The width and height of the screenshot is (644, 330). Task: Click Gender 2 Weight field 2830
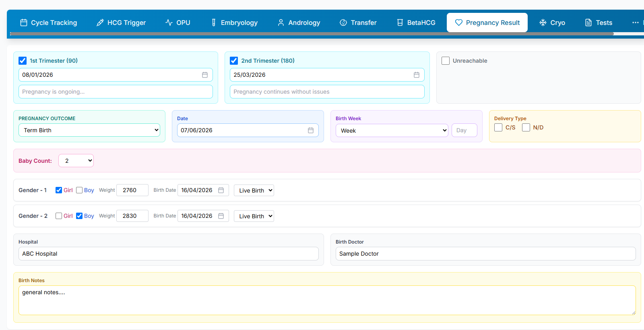[132, 216]
